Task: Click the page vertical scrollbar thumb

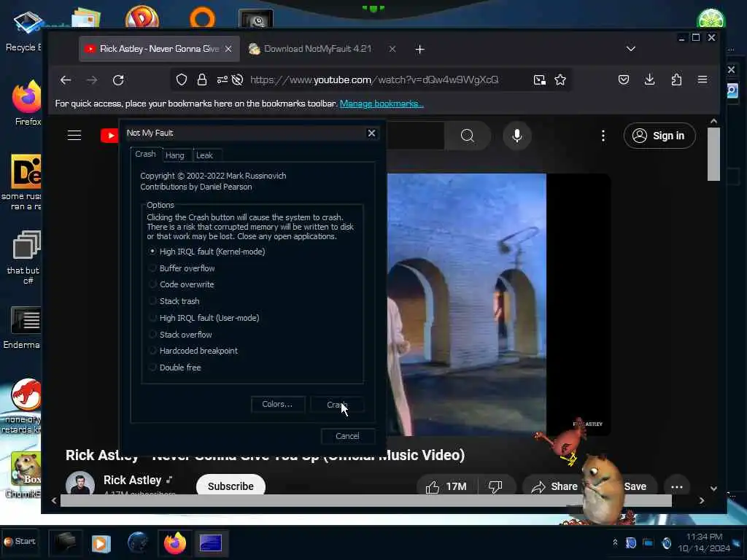Action: (x=713, y=154)
